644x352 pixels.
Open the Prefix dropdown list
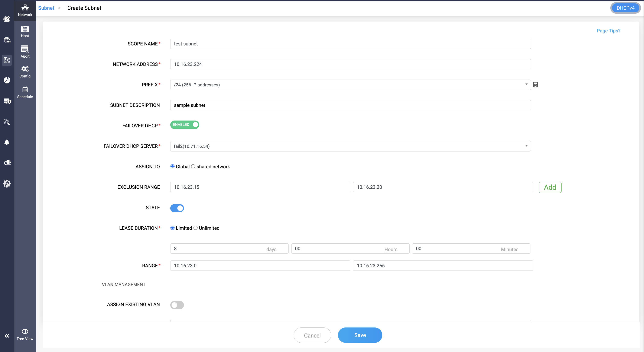coord(350,85)
